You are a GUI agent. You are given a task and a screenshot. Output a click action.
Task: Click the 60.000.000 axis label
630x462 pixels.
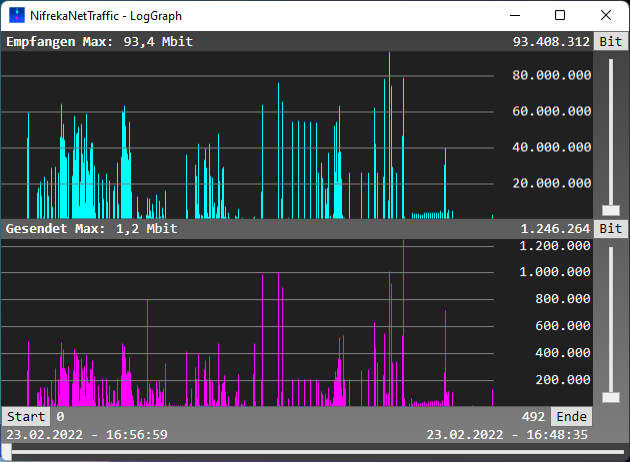coord(552,111)
